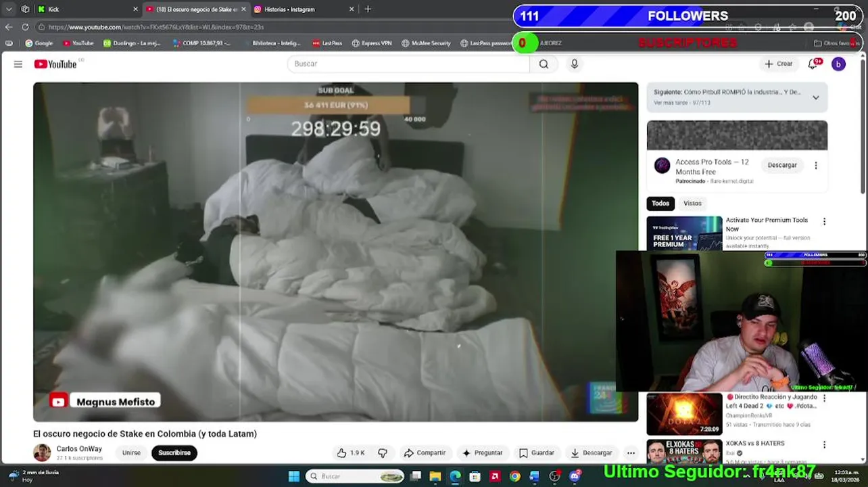Image resolution: width=868 pixels, height=487 pixels.
Task: Open the LastPass bookmark
Action: [x=327, y=43]
